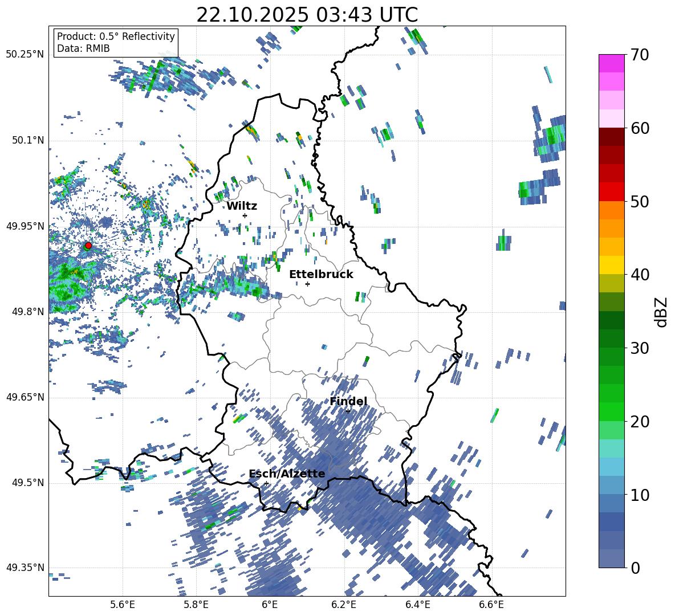
Task: Click the bright green colorbar segment at 20
Action: [x=611, y=411]
